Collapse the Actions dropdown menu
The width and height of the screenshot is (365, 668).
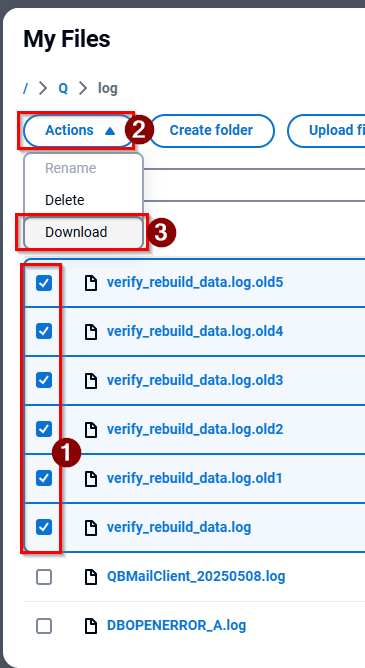(79, 130)
